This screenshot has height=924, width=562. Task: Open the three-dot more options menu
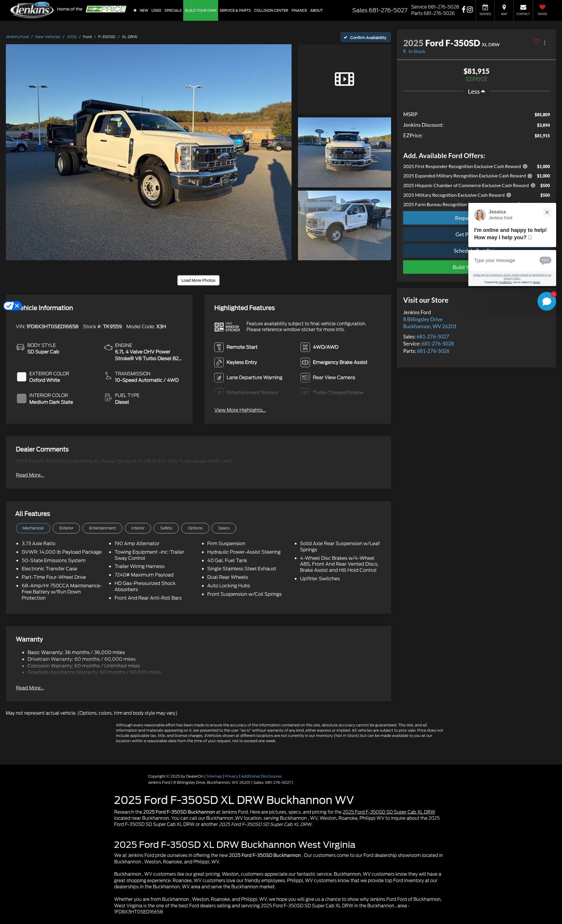[x=545, y=43]
